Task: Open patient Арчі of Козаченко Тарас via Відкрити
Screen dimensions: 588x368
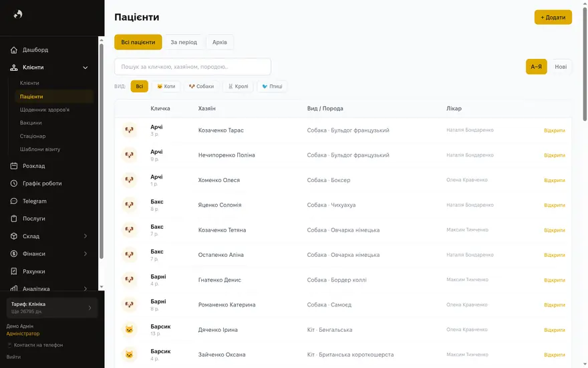Action: [554, 130]
